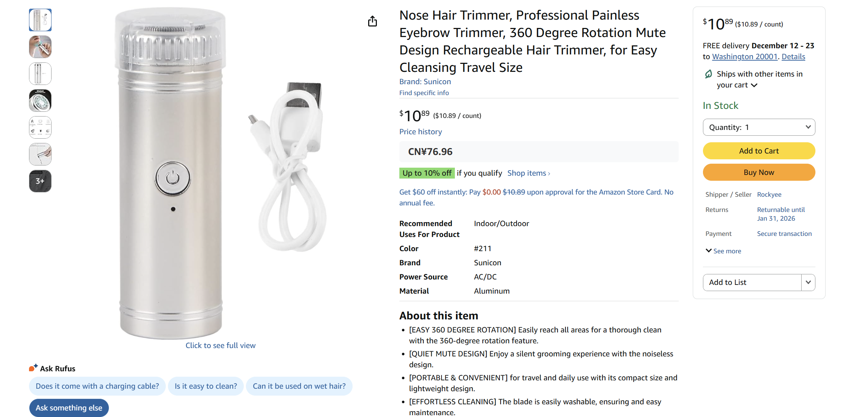
Task: Select the first product thumbnail
Action: 40,20
